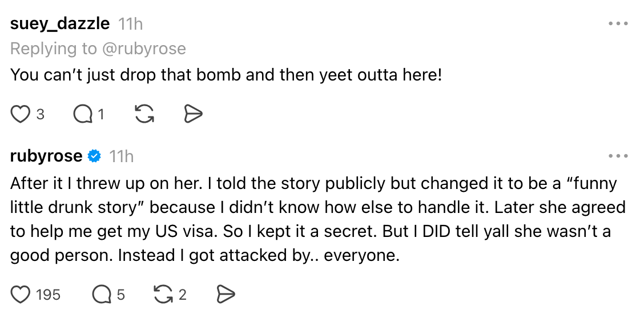644x322 pixels.
Task: Share suey_dazzle's comment via send icon
Action: click(x=194, y=115)
